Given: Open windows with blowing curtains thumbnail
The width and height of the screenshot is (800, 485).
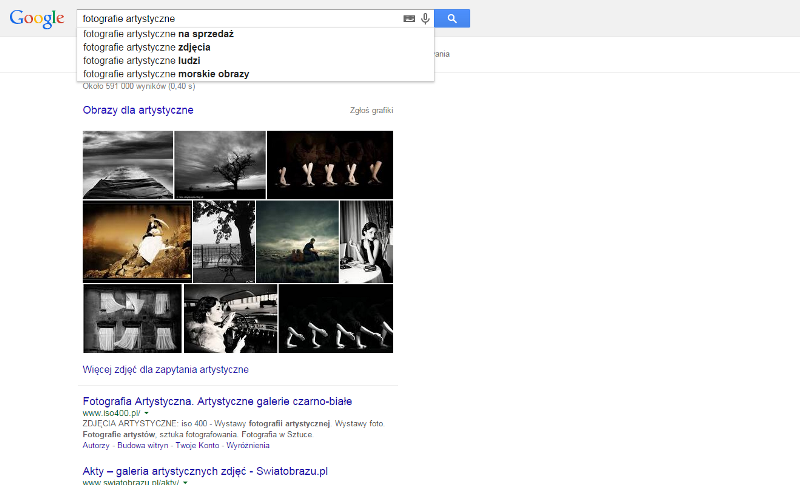Looking at the screenshot, I should tap(133, 319).
